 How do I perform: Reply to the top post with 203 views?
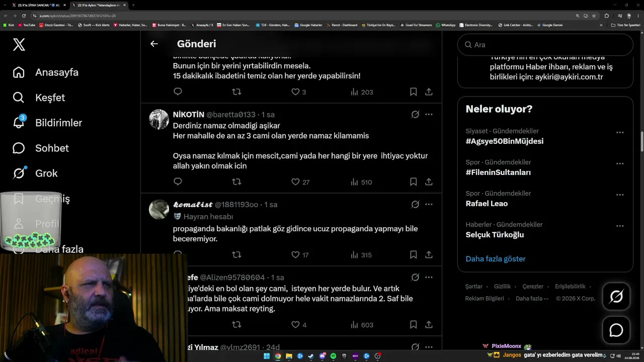click(x=178, y=92)
